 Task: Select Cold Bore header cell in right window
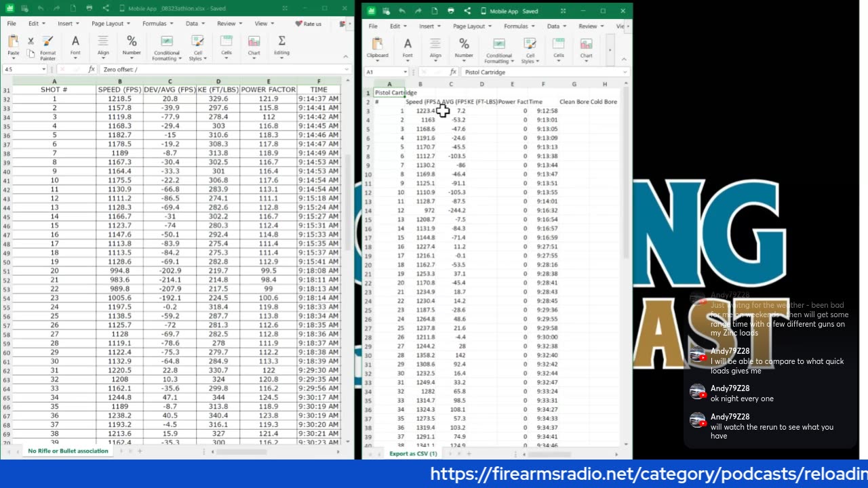click(x=604, y=102)
